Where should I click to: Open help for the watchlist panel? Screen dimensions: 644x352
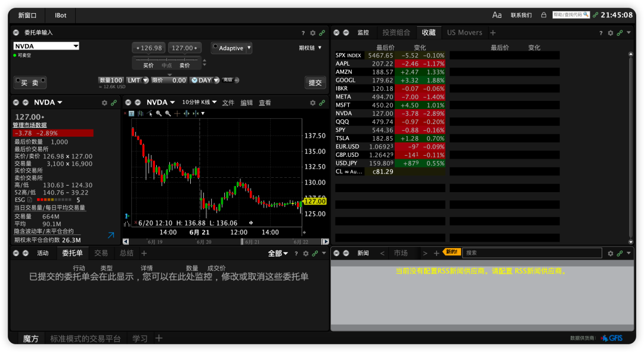click(601, 33)
